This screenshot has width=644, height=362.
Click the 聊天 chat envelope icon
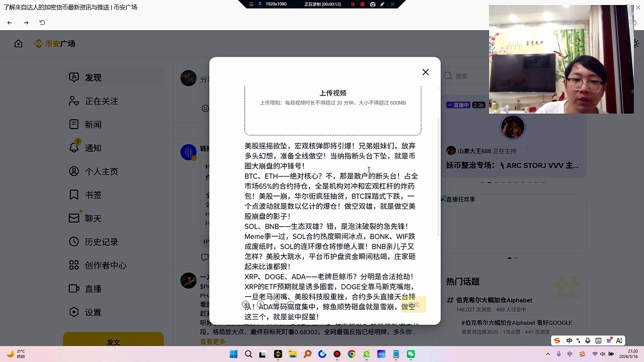(74, 218)
